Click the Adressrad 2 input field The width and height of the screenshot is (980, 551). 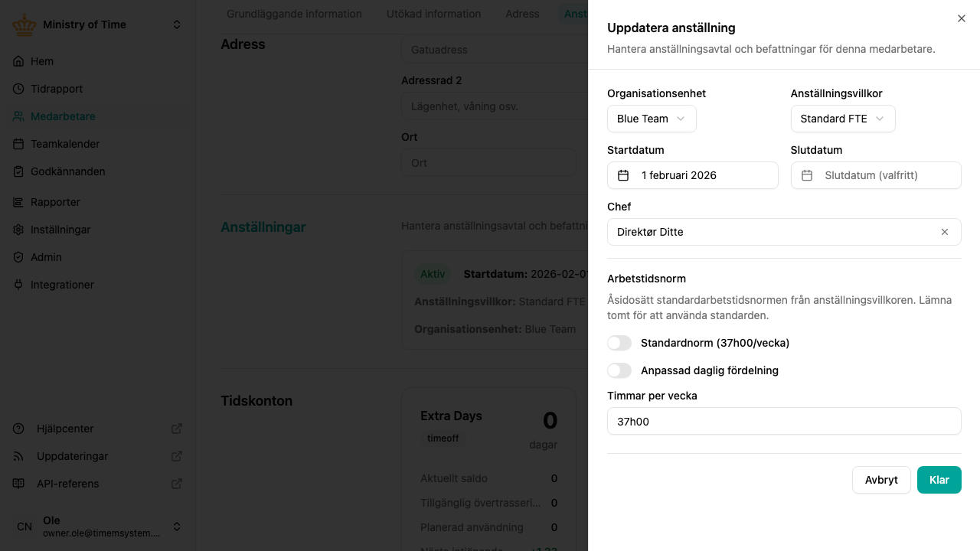495,106
